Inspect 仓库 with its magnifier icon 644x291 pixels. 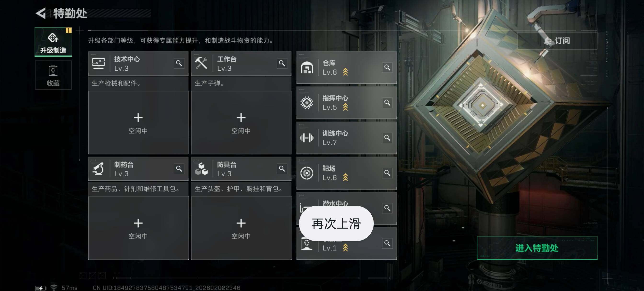387,67
